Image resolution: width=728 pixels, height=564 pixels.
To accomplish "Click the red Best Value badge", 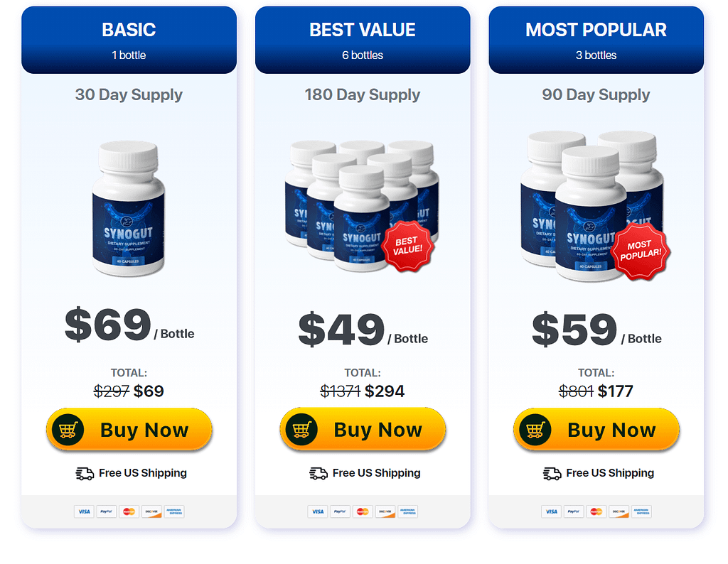I will point(407,246).
